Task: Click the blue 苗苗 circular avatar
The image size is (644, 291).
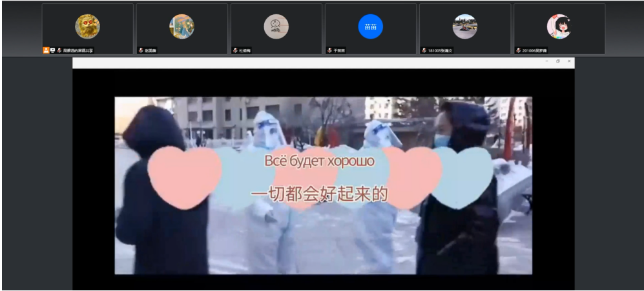Action: click(x=370, y=26)
